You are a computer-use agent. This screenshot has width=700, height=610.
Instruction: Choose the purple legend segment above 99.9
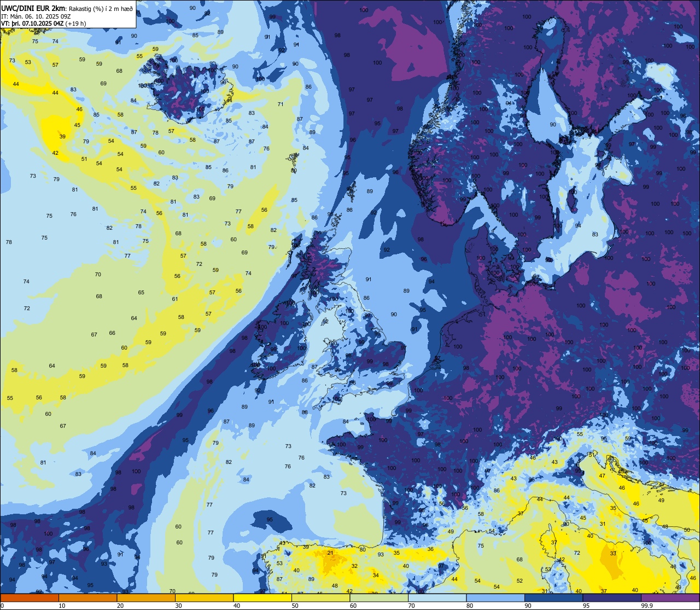tap(670, 597)
